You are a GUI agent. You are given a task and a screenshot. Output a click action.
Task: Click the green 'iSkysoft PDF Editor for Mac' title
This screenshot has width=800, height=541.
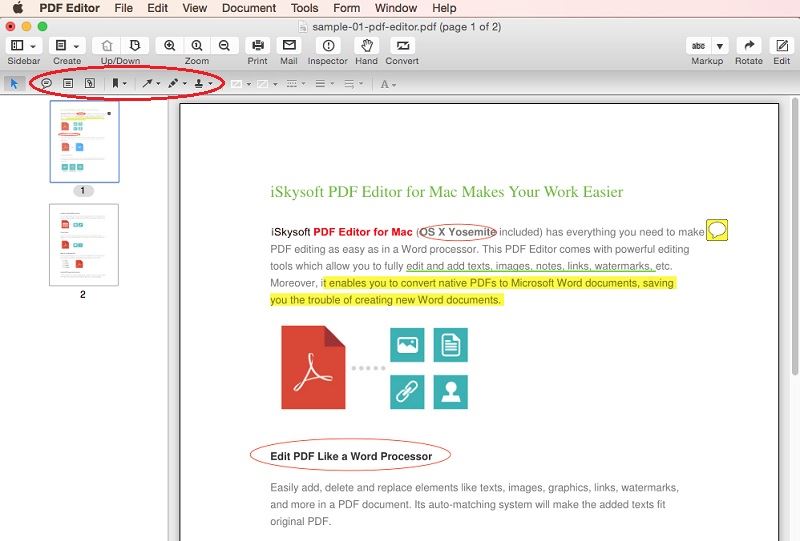446,191
